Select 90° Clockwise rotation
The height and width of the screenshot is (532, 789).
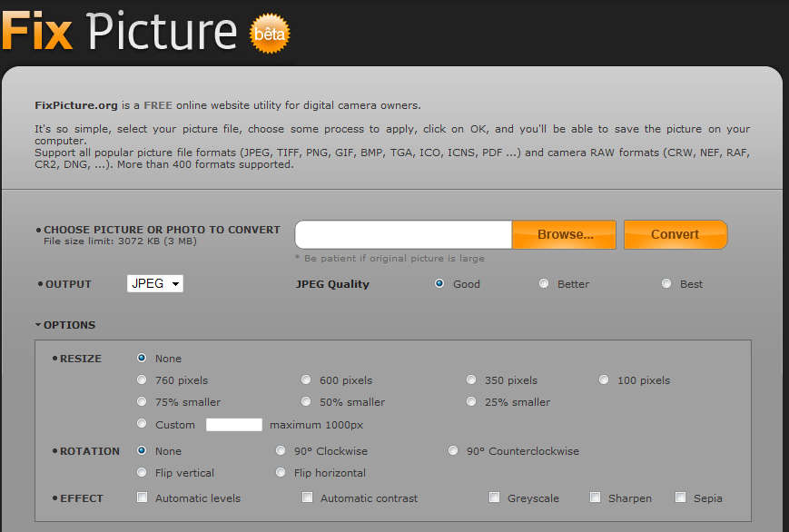pos(281,450)
